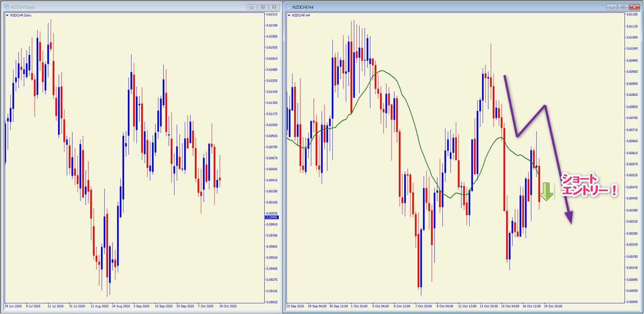Select 0.60165 on the Daily price scale

272,202
